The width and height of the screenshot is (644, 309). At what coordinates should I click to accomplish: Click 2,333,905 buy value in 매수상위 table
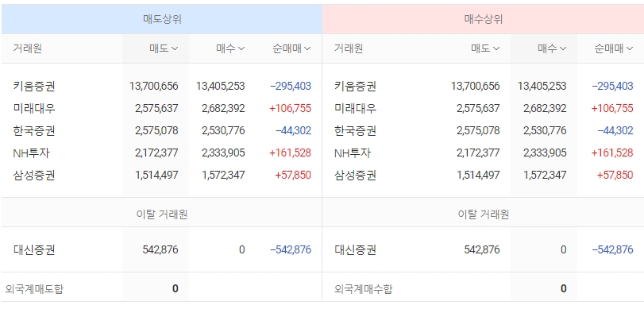coord(545,153)
